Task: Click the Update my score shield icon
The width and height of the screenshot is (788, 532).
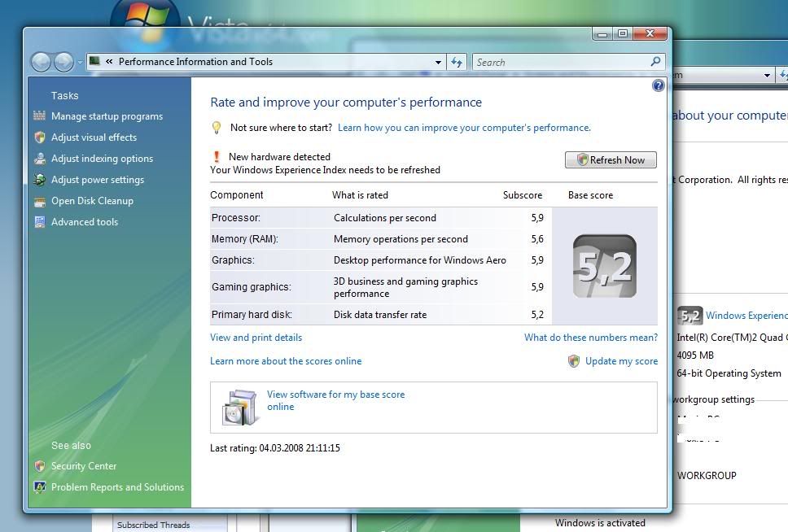Action: [573, 360]
